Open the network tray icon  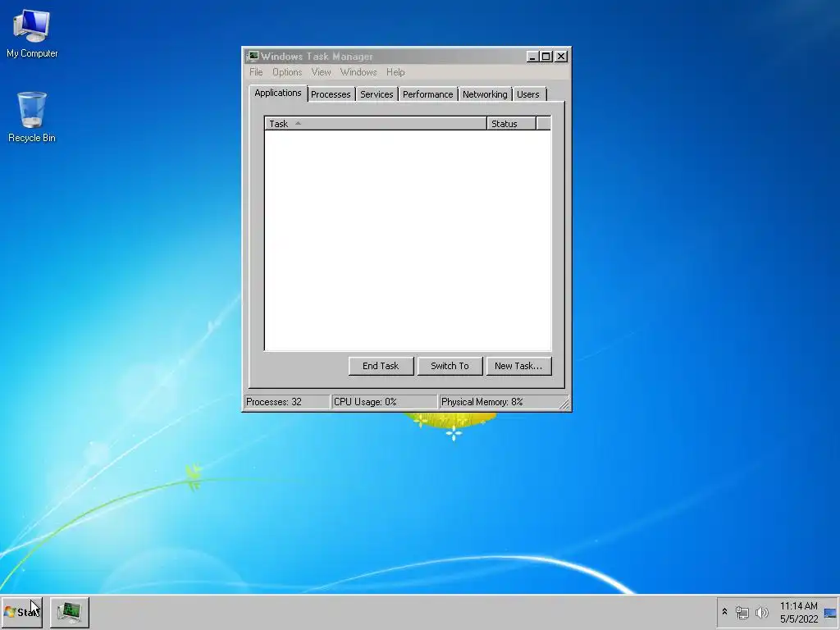(x=742, y=612)
